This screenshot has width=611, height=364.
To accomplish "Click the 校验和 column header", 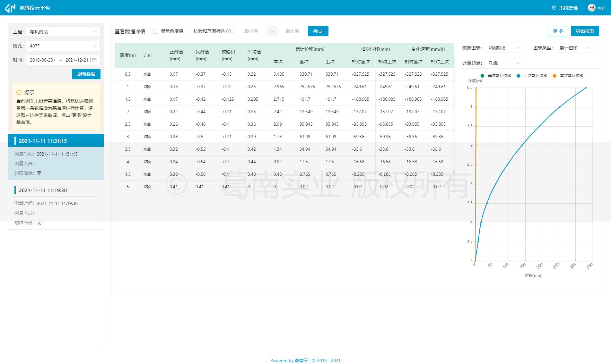I will point(232,55).
